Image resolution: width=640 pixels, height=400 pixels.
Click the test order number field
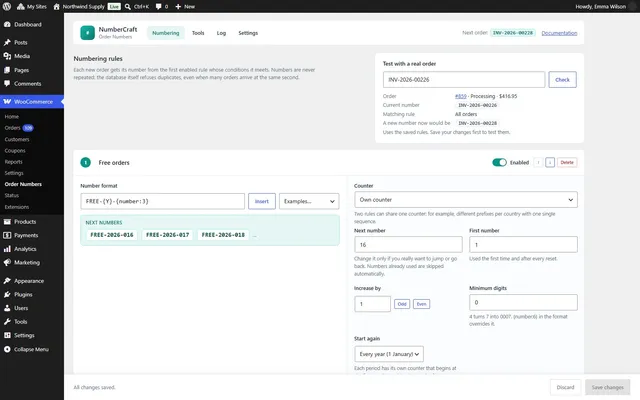[x=464, y=80]
